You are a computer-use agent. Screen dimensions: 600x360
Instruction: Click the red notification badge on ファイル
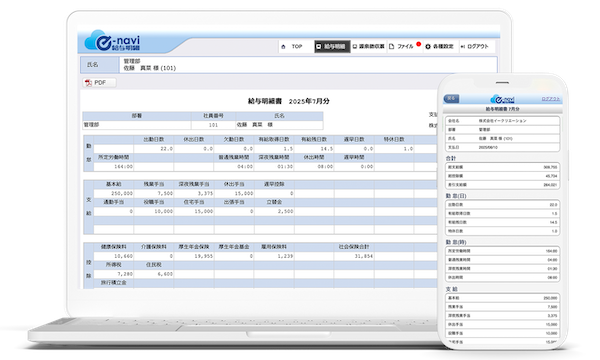click(419, 44)
